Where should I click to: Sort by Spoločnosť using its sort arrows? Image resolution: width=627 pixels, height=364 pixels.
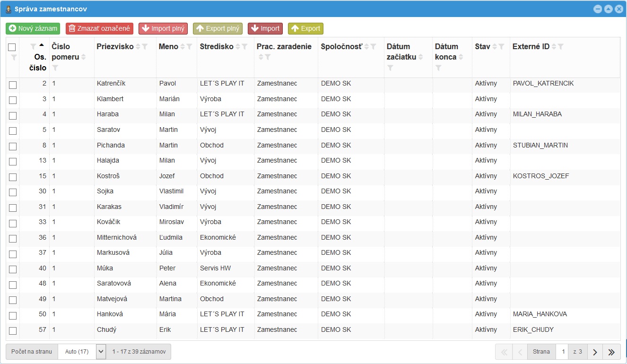[366, 47]
